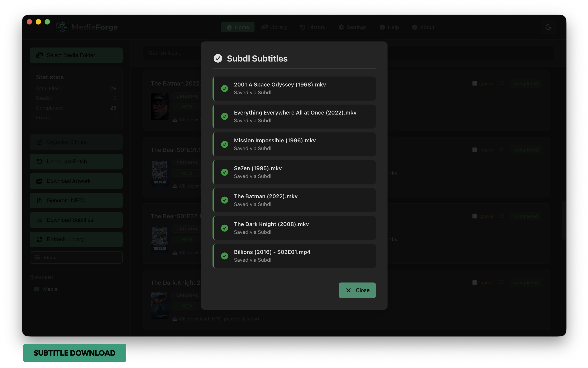588x368 pixels.
Task: Click The Batman poster thumbnail
Action: coord(159,106)
